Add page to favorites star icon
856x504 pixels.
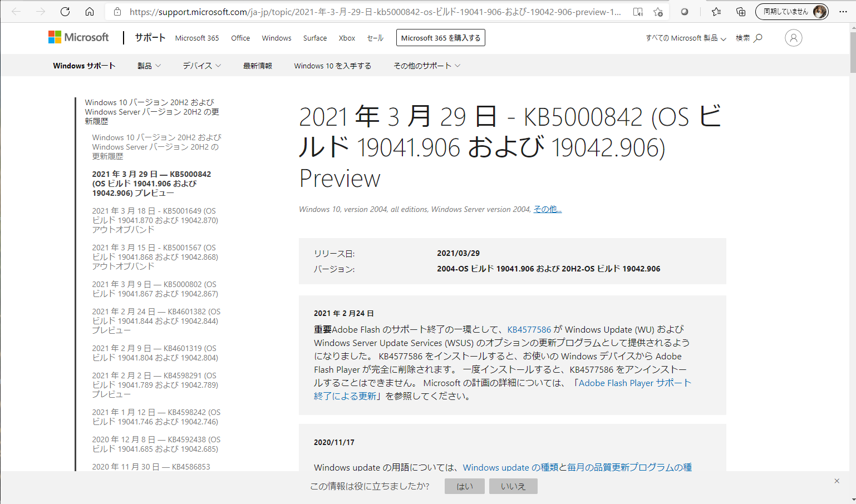pos(658,12)
